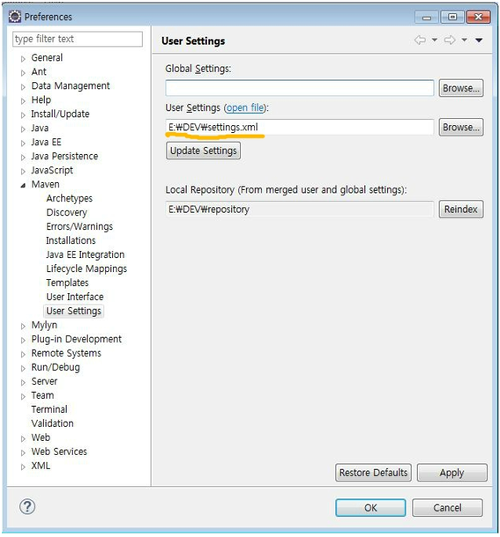Expand the Help tree node

pyautogui.click(x=23, y=101)
